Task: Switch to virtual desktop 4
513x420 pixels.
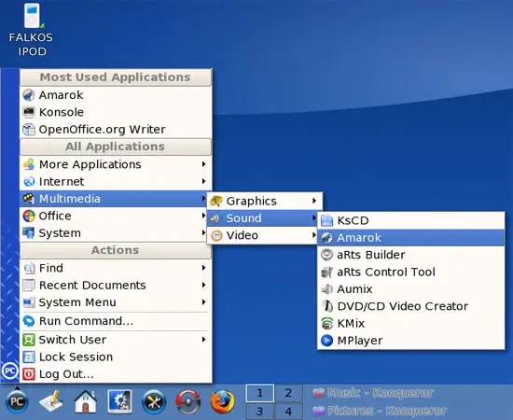Action: coord(288,412)
